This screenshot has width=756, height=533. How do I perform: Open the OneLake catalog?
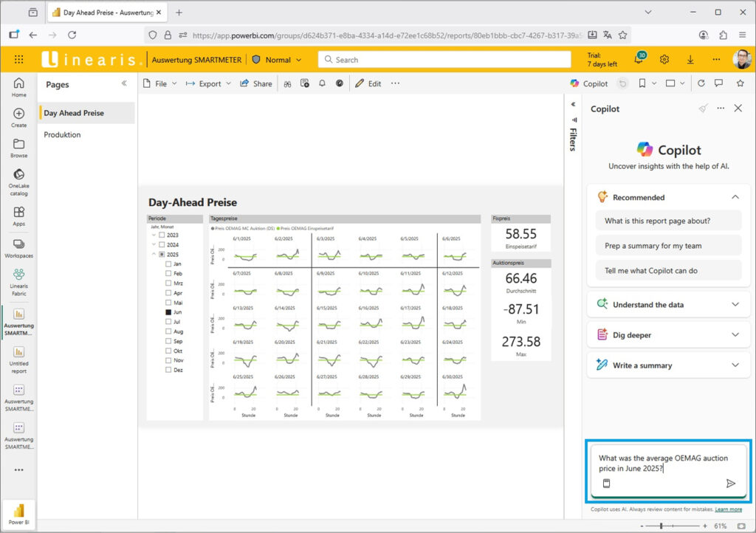[18, 182]
